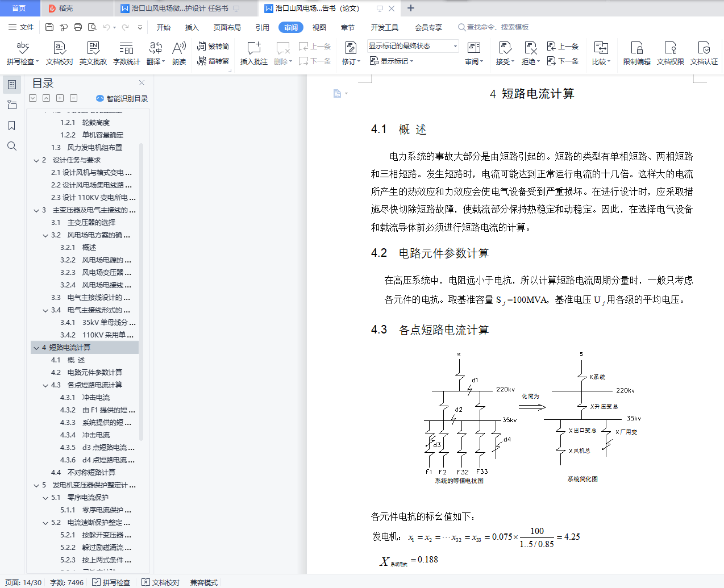Screen dimensions: 724x588
Task: Start 朗读 read-aloud tool
Action: (179, 53)
